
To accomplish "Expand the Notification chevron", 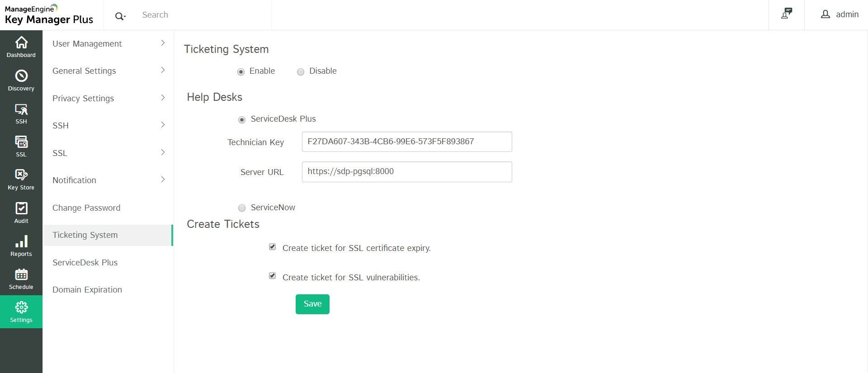I will click(163, 179).
